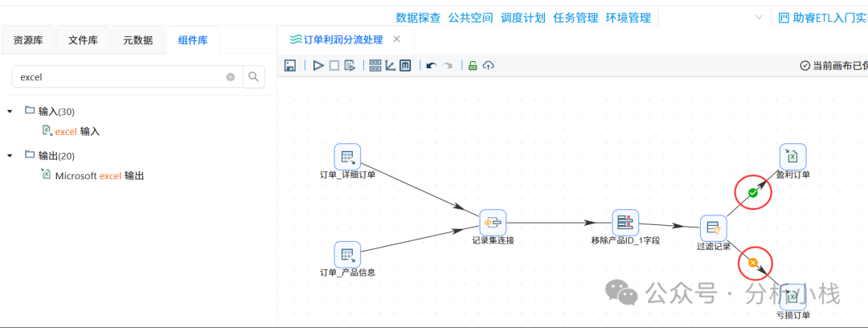Viewport: 868px width, 328px height.
Task: Click the green check hop condition icon
Action: 753,193
